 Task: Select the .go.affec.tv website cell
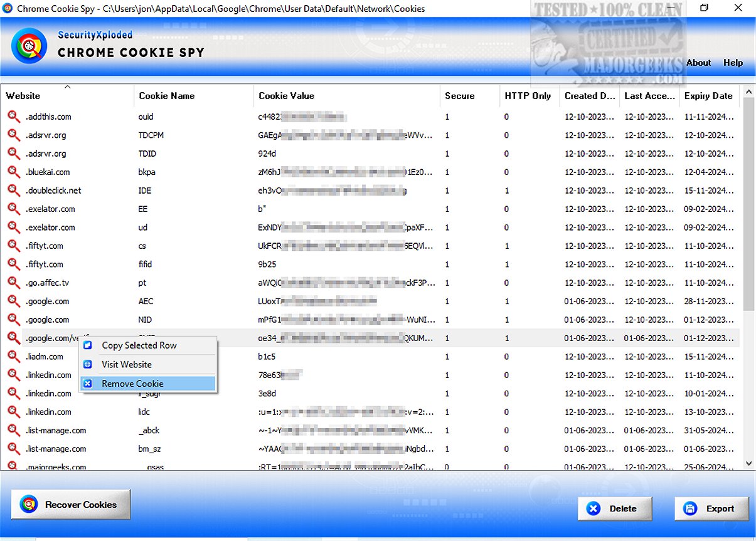coord(47,283)
